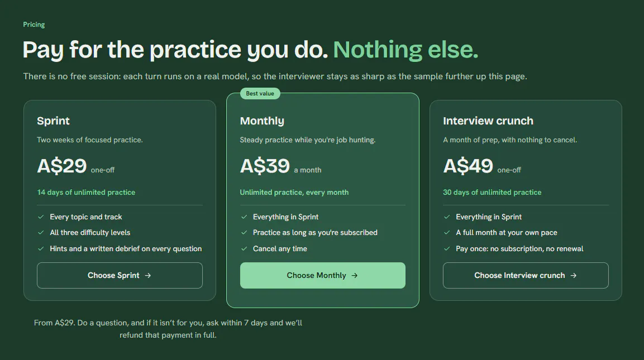Click the arrow icon in Choose Monthly
644x360 pixels.
355,275
